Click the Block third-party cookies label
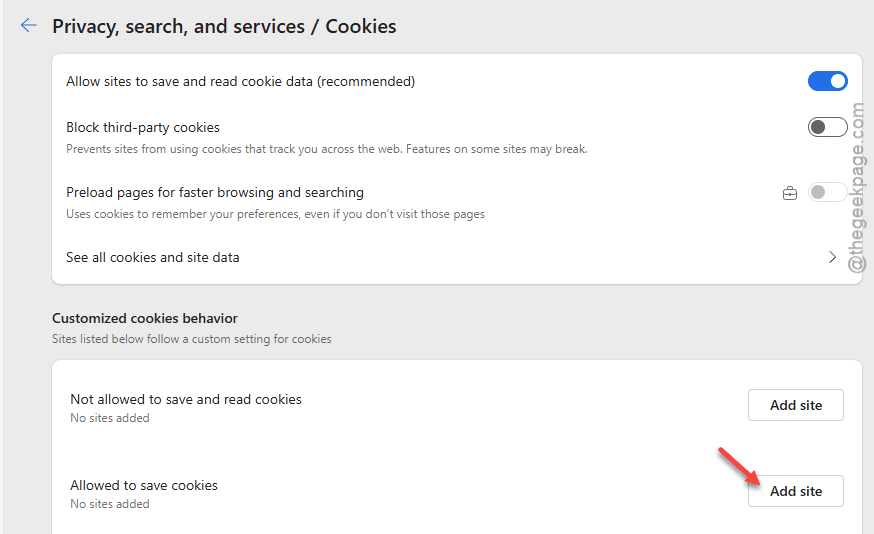 pos(143,128)
